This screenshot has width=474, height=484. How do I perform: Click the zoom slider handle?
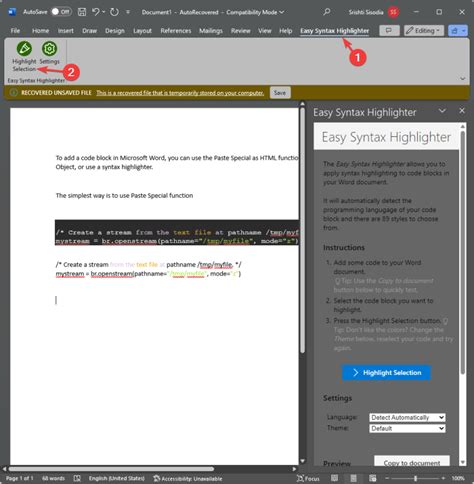pos(415,478)
